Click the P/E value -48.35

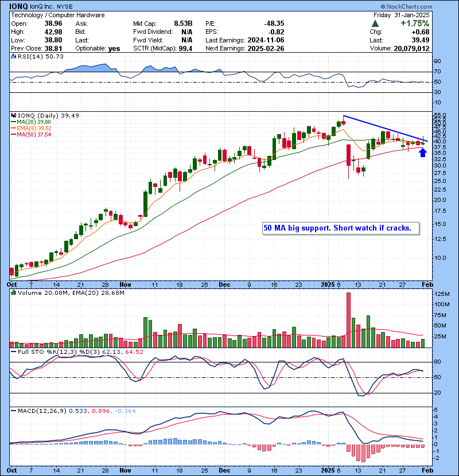pos(274,24)
